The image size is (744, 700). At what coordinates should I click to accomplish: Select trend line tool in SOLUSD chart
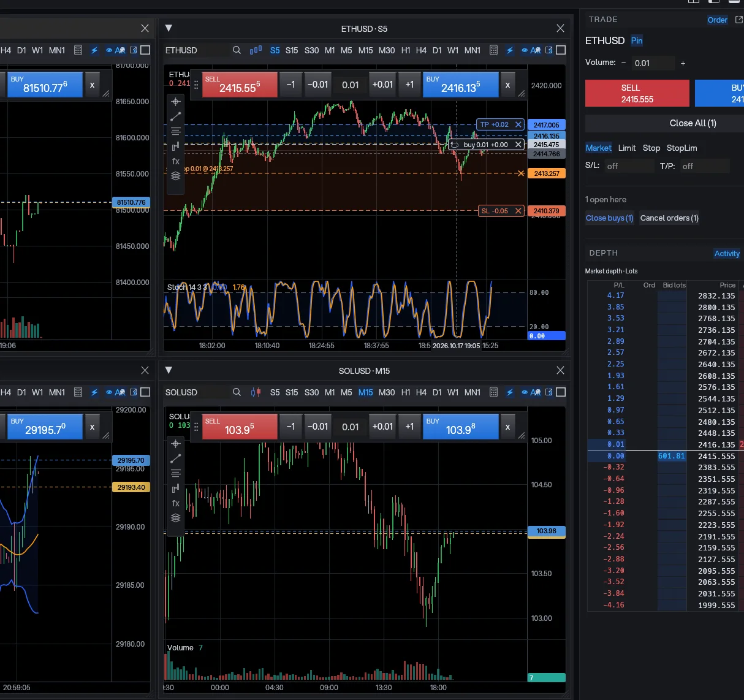[x=176, y=458]
